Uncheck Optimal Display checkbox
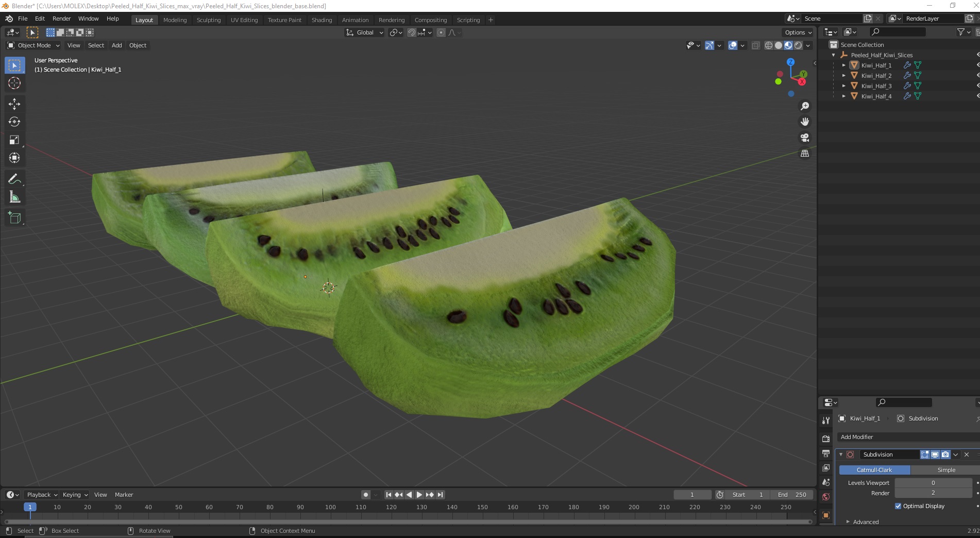The image size is (980, 538). coord(898,506)
